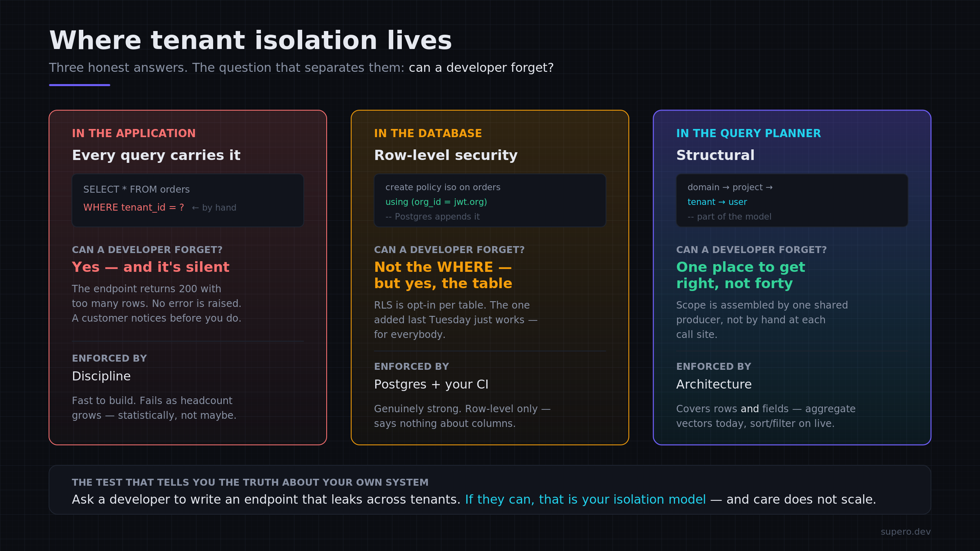This screenshot has width=980, height=551.
Task: Click the 'Where tenant isolation lives' title
Action: [250, 40]
